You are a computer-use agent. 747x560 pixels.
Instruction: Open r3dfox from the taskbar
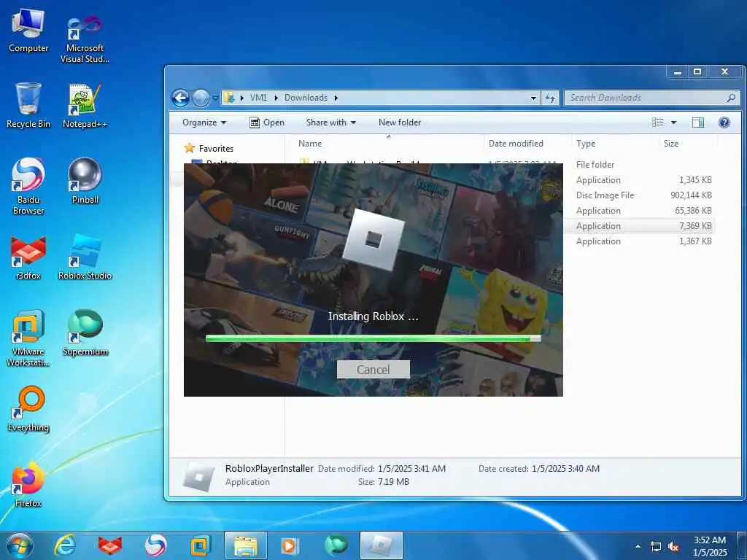[x=110, y=545]
